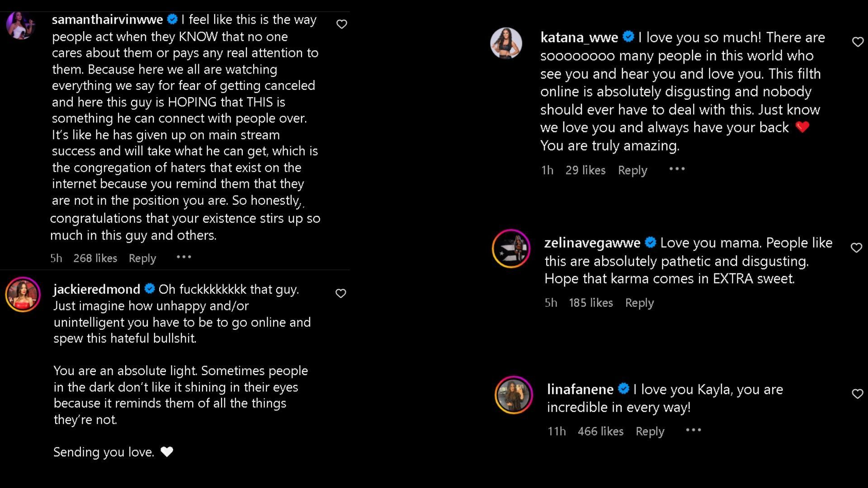Reply to katana_wwe's comment

click(x=633, y=170)
